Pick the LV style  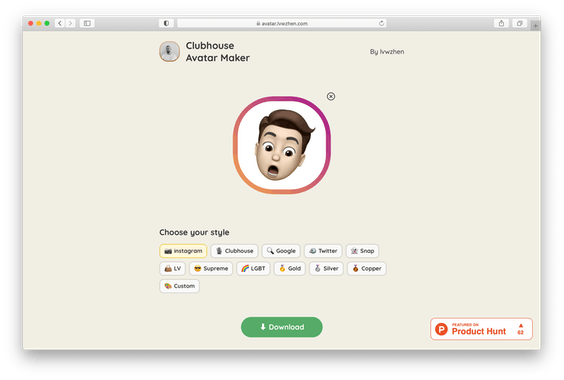coord(172,268)
